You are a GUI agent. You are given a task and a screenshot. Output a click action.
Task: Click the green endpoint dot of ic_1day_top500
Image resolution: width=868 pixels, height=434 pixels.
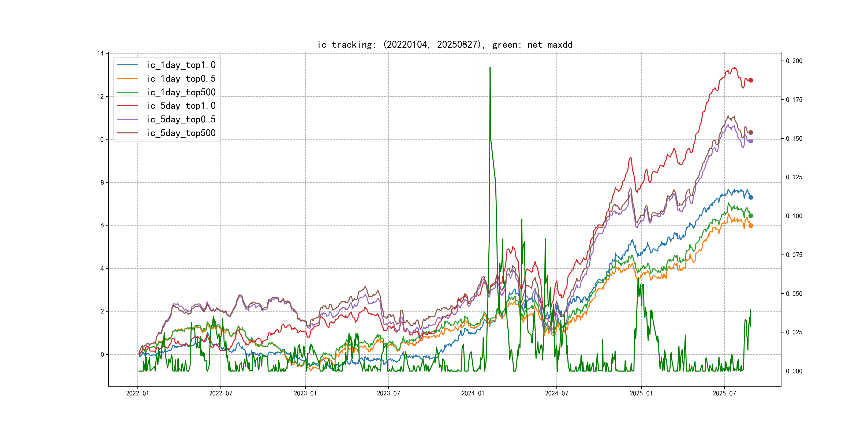[750, 216]
